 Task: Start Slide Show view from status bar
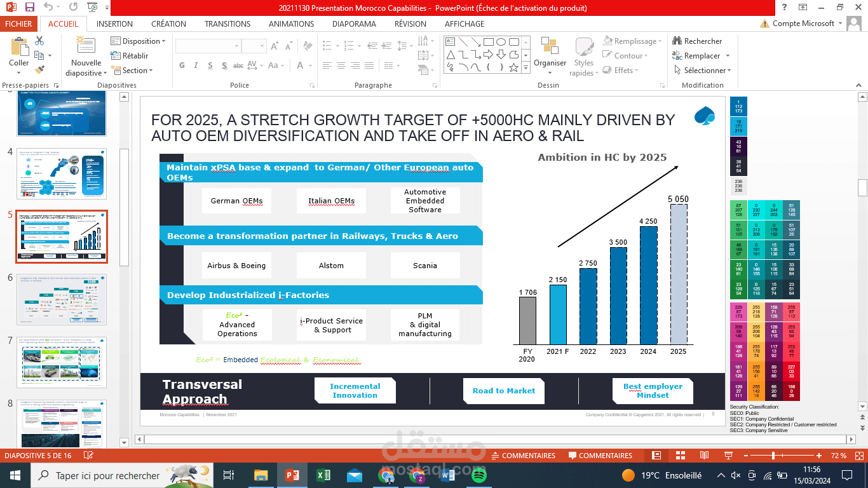(728, 456)
